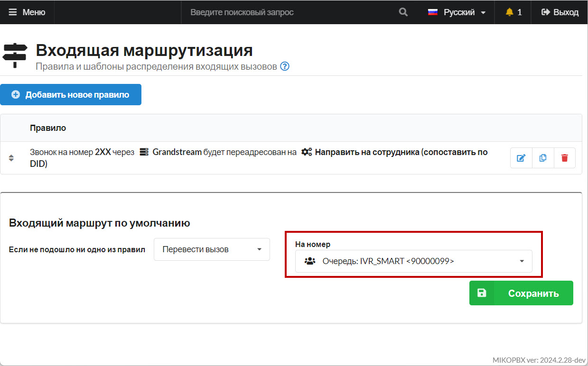Expand the На номер IVR_SMART dropdown

tap(413, 261)
